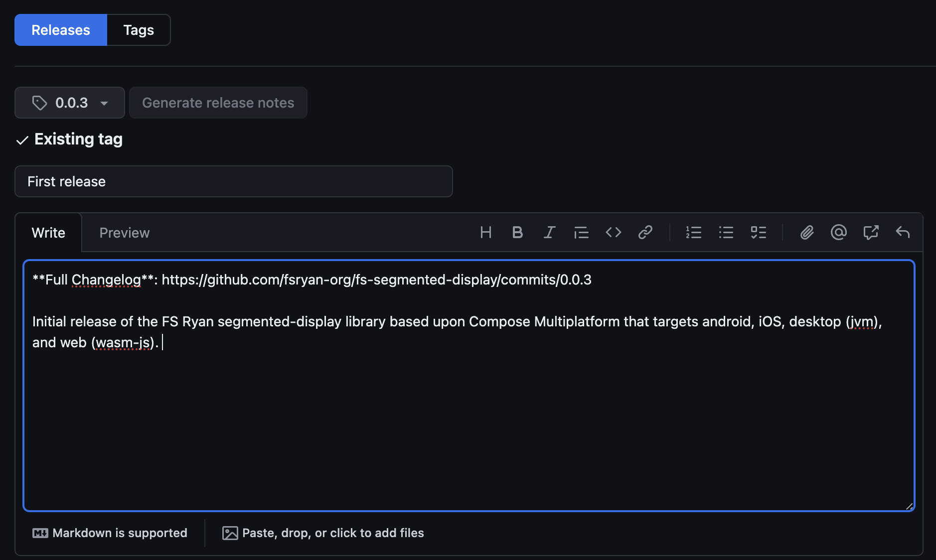Click the Existing tag label
Image resolution: width=936 pixels, height=560 pixels.
[x=78, y=139]
